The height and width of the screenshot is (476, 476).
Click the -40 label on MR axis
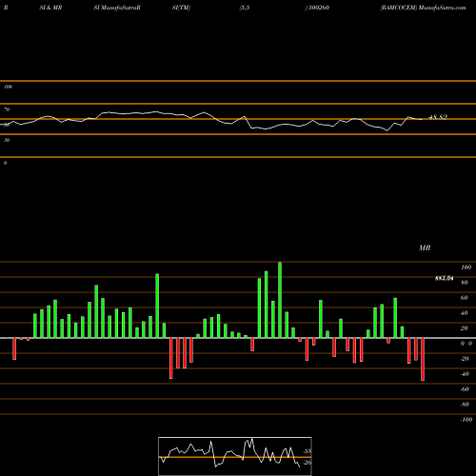[x=465, y=374]
